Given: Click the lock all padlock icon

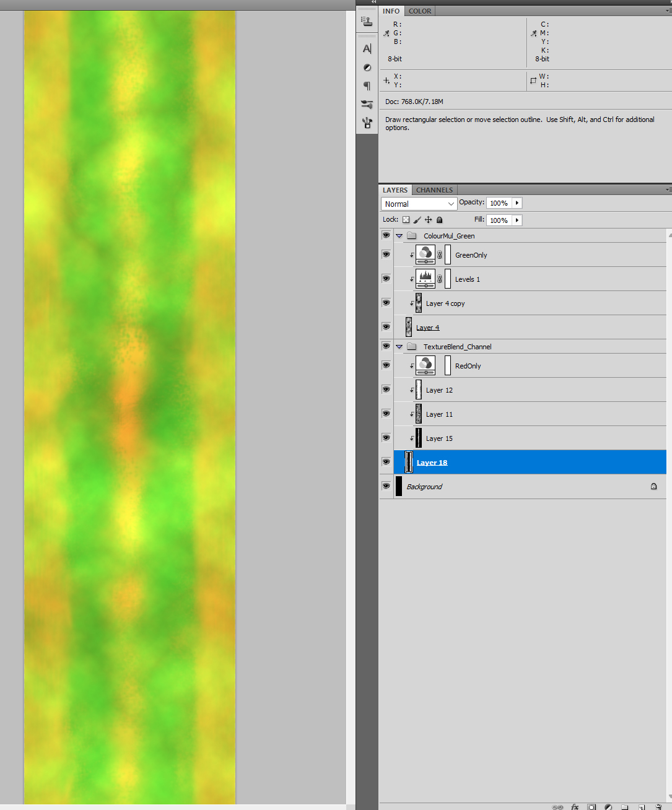Looking at the screenshot, I should click(440, 220).
